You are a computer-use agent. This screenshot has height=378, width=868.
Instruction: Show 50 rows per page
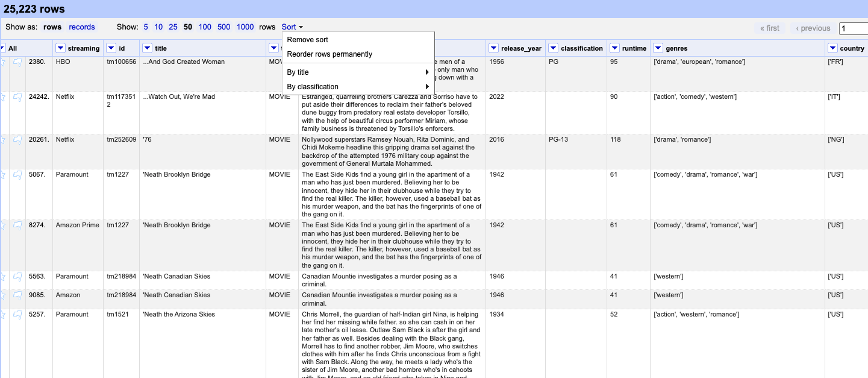click(x=188, y=27)
